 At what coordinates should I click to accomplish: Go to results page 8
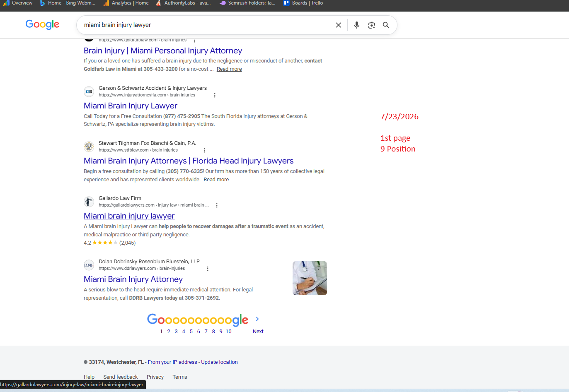213,332
